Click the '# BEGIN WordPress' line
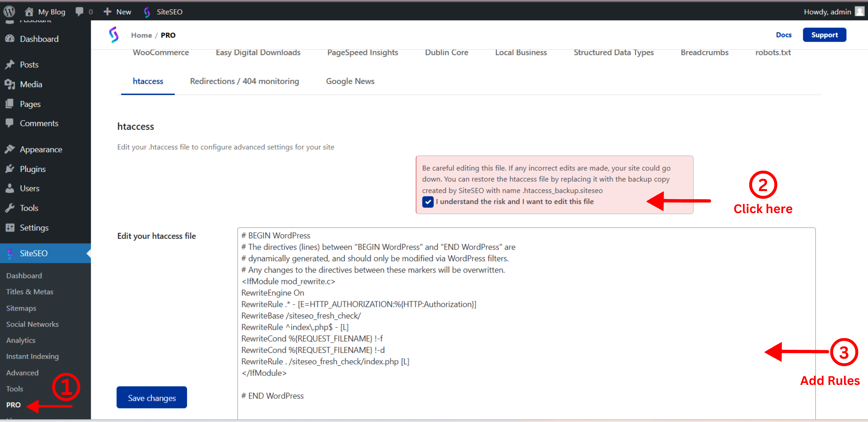The height and width of the screenshot is (422, 868). 276,235
